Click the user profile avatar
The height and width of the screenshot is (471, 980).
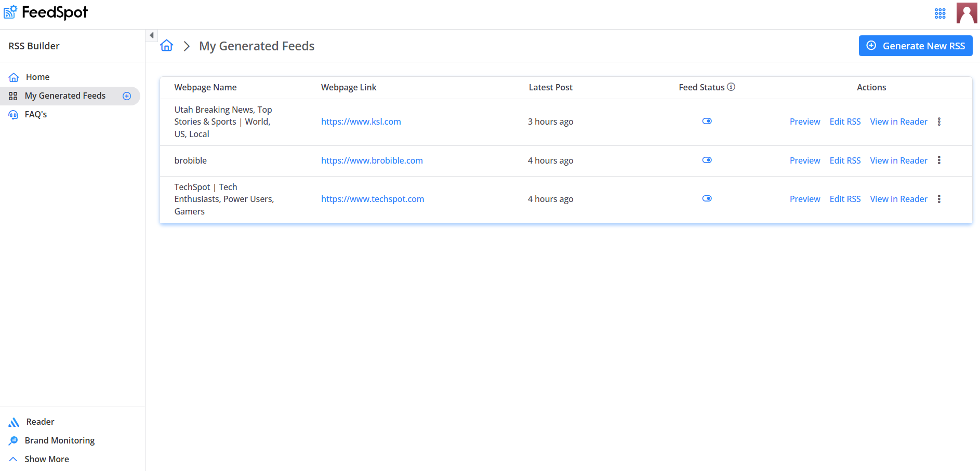[x=966, y=14]
